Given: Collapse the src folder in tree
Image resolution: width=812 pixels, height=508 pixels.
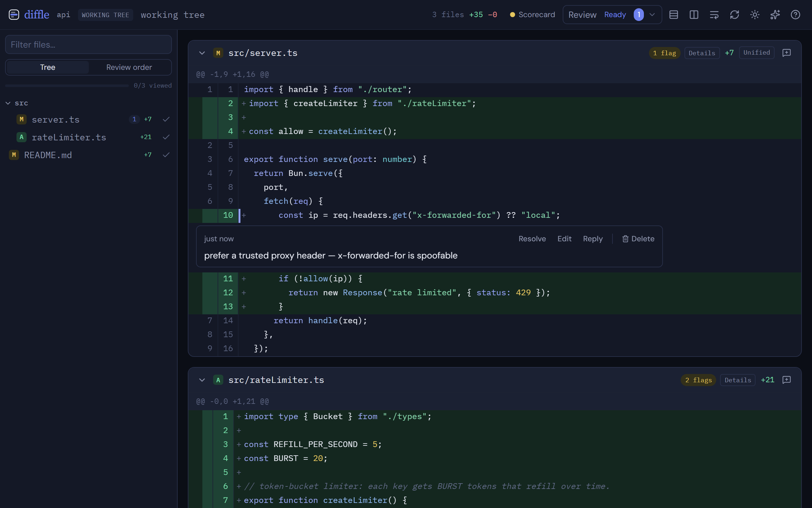Looking at the screenshot, I should 8,103.
